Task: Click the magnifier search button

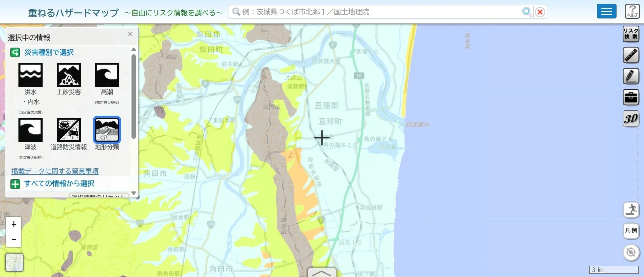Action: pos(527,12)
